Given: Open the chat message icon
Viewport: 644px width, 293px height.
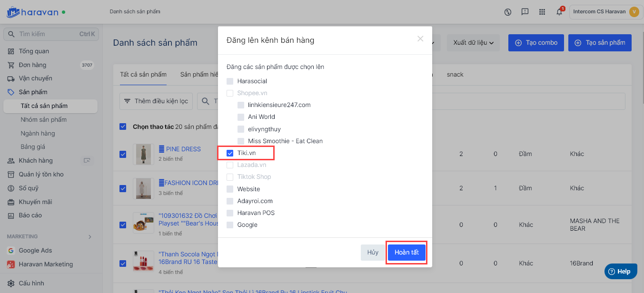Looking at the screenshot, I should (x=525, y=12).
